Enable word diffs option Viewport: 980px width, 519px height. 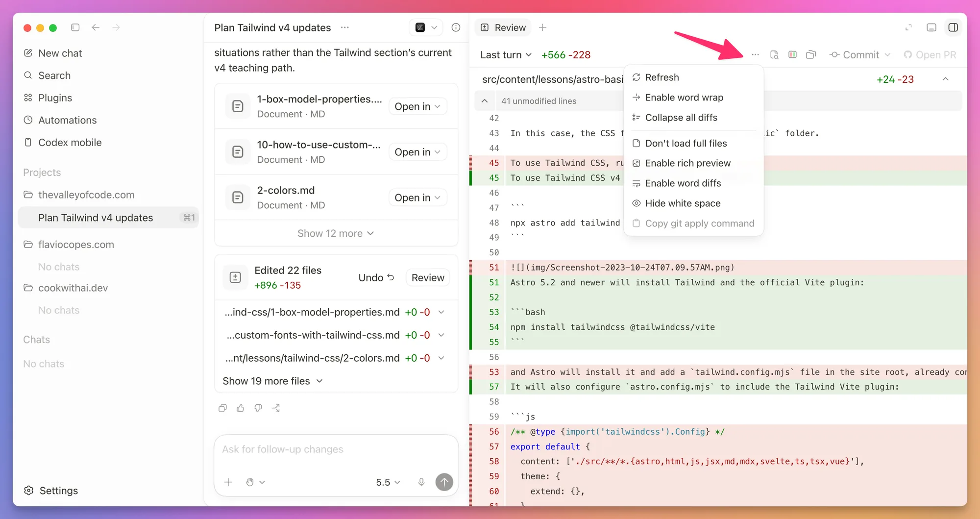[x=693, y=183]
